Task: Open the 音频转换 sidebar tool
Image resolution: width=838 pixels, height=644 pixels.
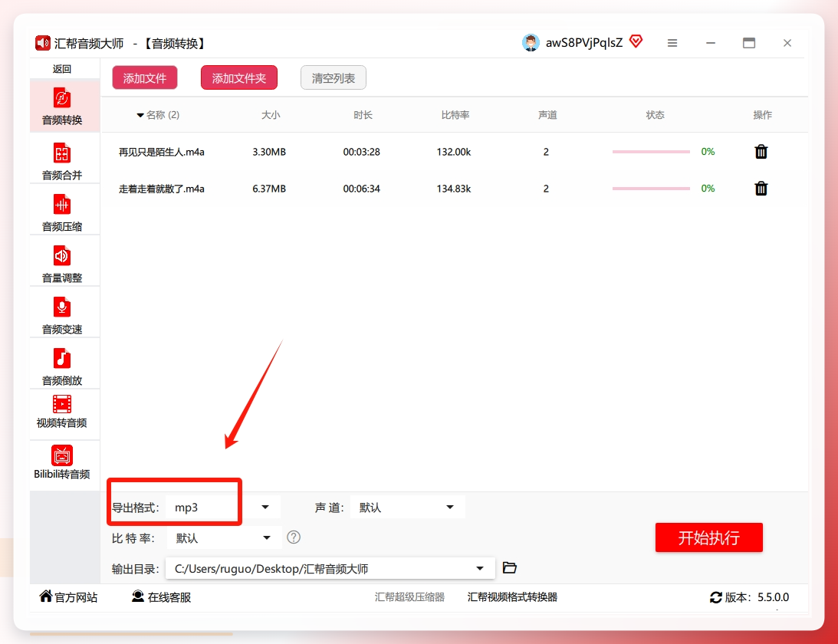Action: [63, 106]
